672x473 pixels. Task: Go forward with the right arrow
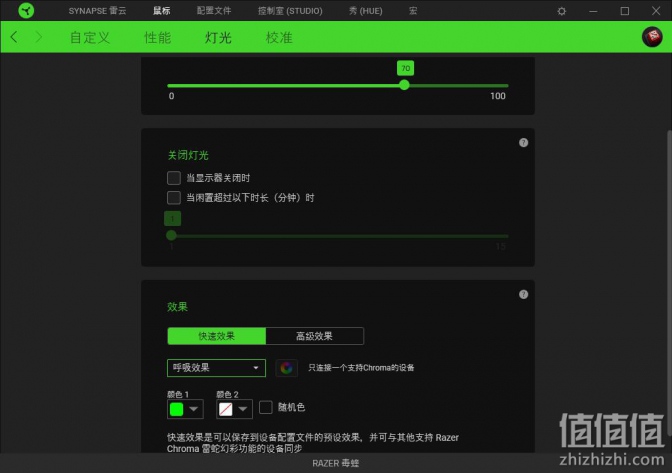pos(39,37)
